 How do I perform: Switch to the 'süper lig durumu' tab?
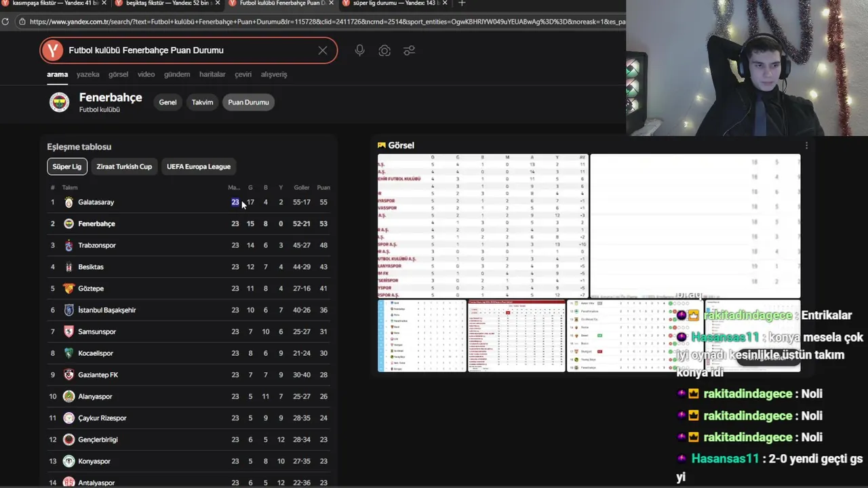[395, 3]
